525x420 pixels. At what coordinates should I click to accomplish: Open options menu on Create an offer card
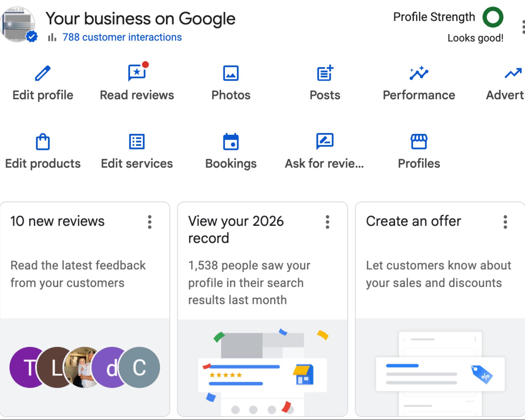point(505,222)
